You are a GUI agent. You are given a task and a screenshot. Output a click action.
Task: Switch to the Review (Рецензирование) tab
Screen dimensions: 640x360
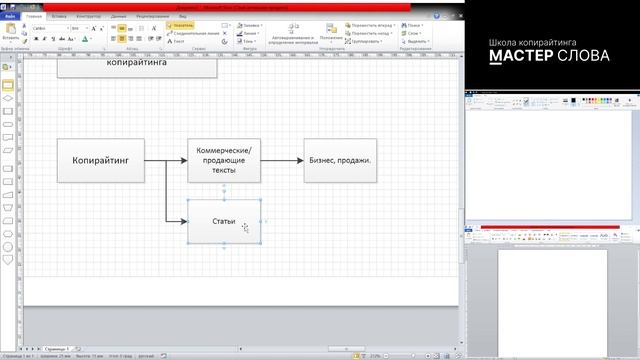coord(153,16)
